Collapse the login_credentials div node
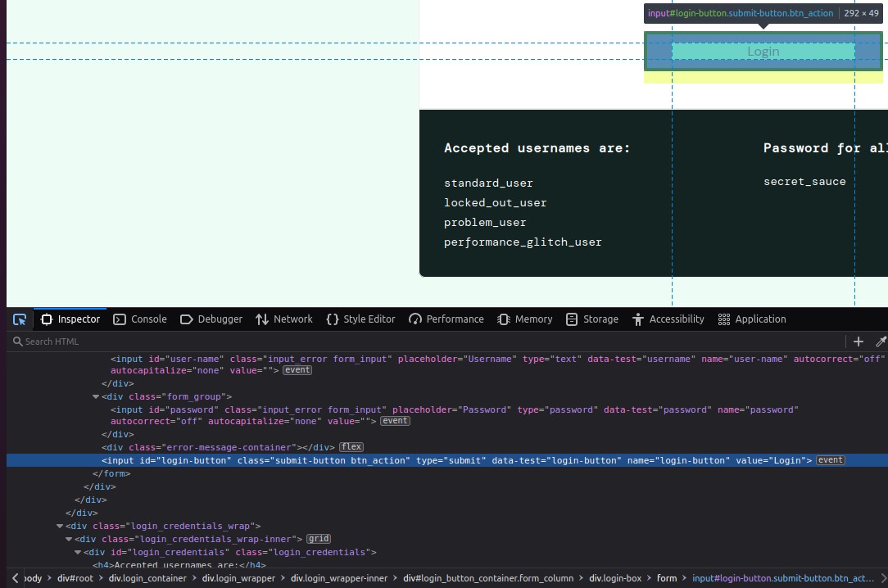The image size is (888, 588). pos(78,553)
